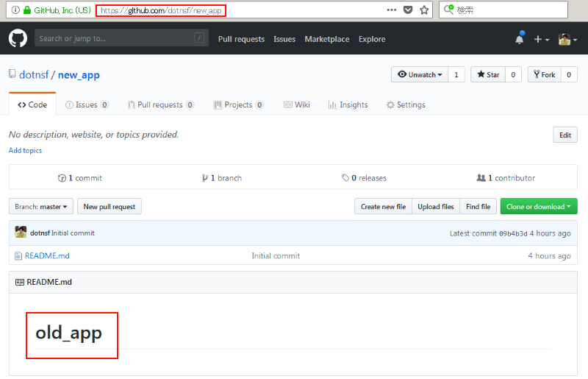This screenshot has width=588, height=379.
Task: Open the GitHub home logo
Action: 18,38
